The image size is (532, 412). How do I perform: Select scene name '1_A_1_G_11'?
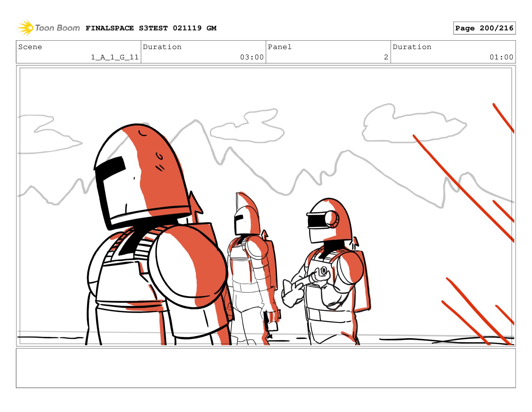point(115,57)
